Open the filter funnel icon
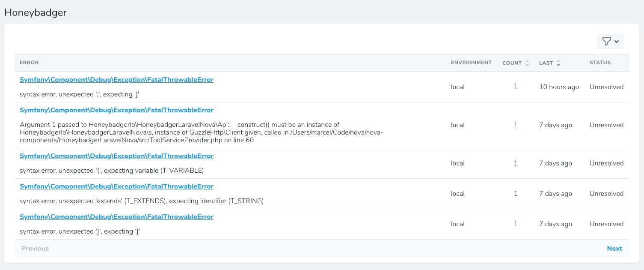 607,41
